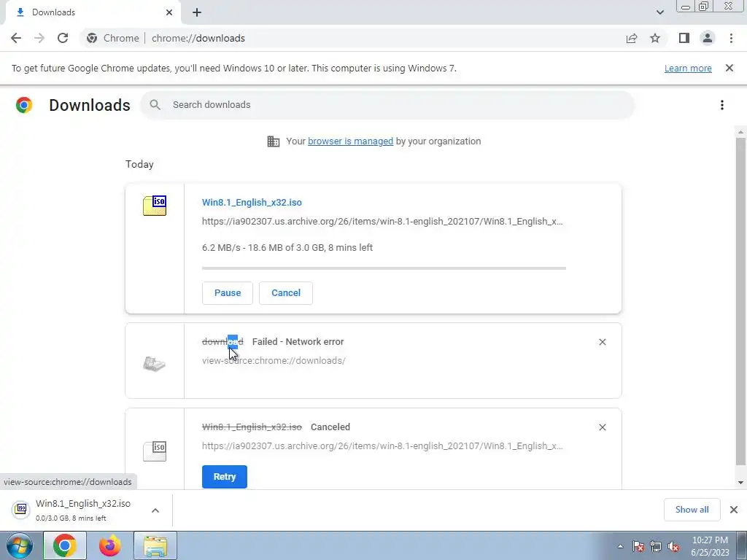Click the network tray icon
The image size is (747, 560).
pos(656,546)
